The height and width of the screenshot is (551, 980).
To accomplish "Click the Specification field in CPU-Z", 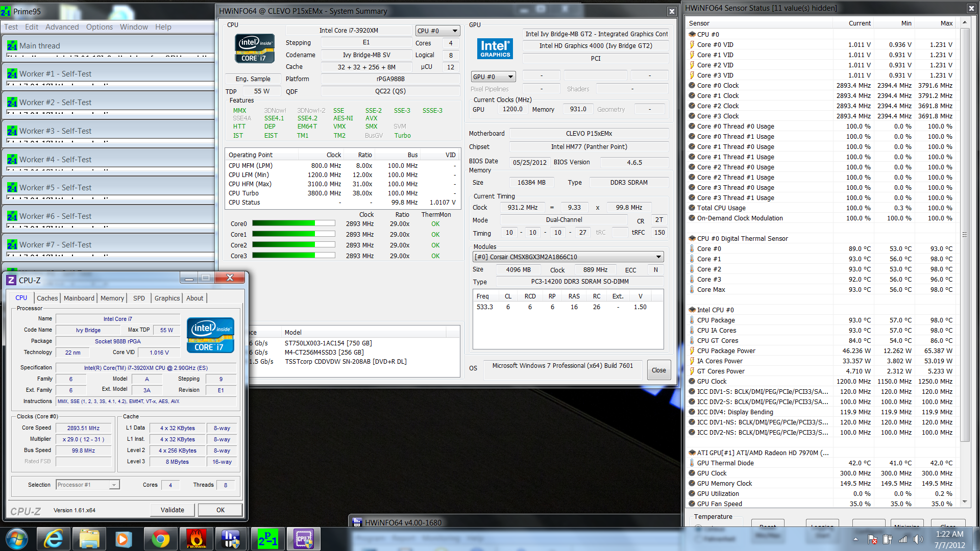I will point(146,368).
